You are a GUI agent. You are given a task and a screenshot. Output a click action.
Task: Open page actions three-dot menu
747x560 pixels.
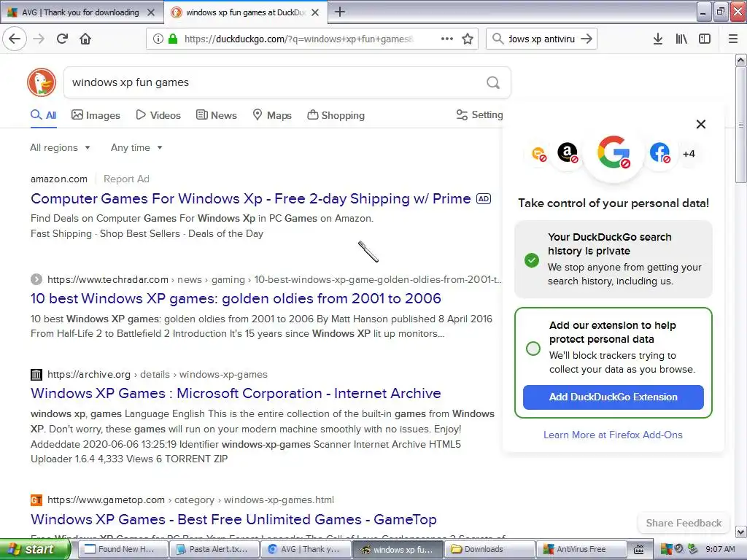tap(447, 39)
